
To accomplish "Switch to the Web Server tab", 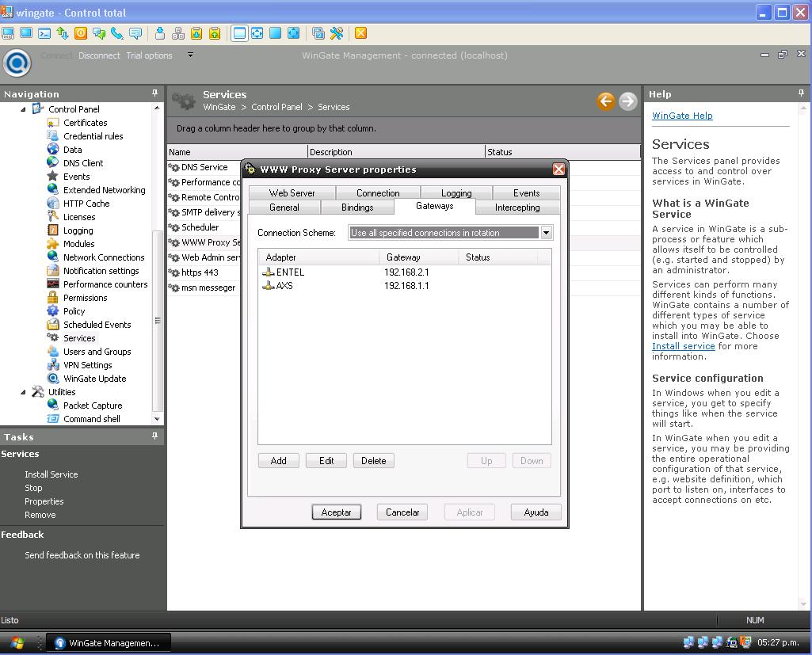I will 292,193.
